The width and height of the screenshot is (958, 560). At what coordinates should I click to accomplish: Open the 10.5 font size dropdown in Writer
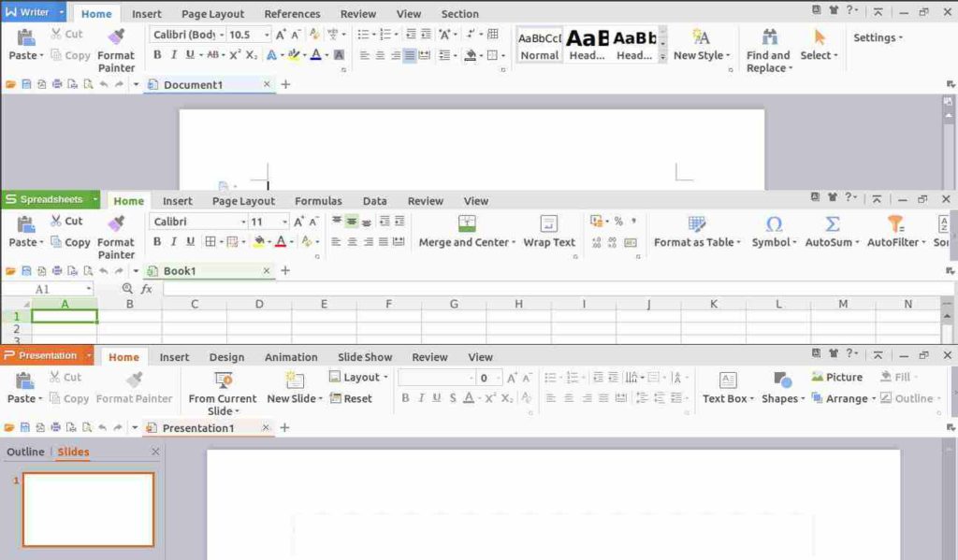pos(267,35)
